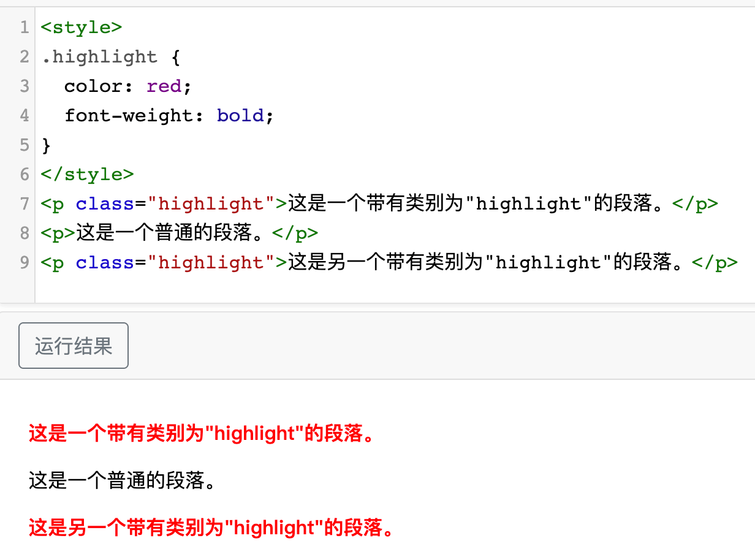This screenshot has width=755, height=560.
Task: Click line number 5 in the gutter
Action: [x=25, y=145]
